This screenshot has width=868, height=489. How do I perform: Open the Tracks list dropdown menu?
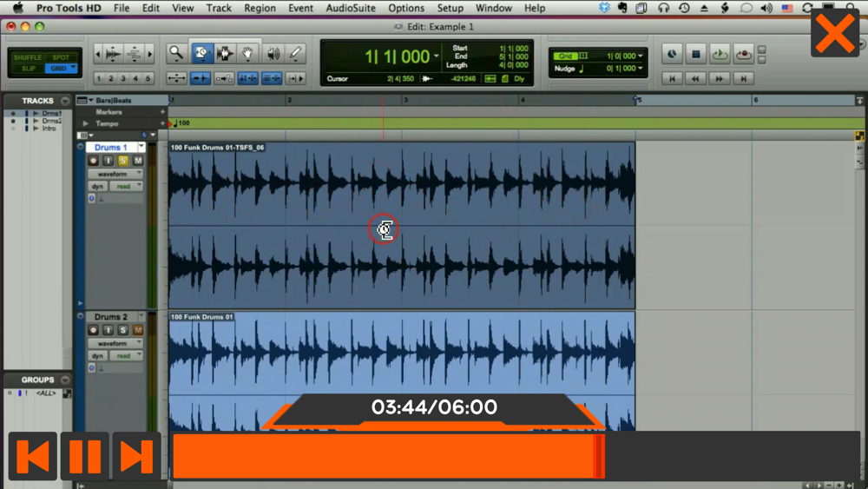click(65, 101)
